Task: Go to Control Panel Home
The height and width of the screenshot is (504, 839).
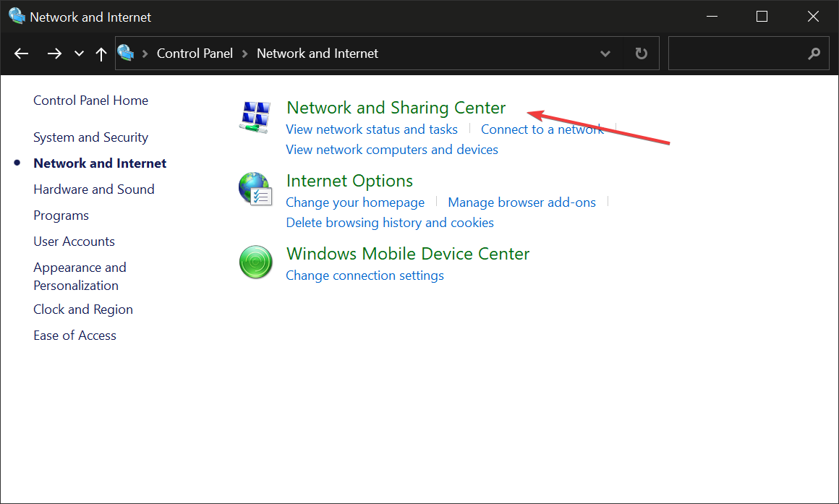Action: pyautogui.click(x=90, y=100)
